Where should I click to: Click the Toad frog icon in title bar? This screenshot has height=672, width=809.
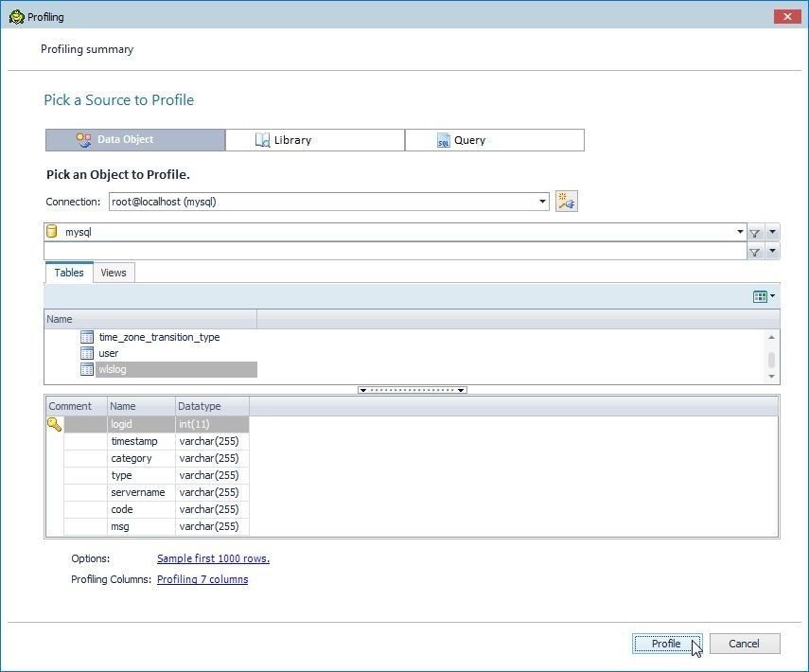tap(16, 16)
